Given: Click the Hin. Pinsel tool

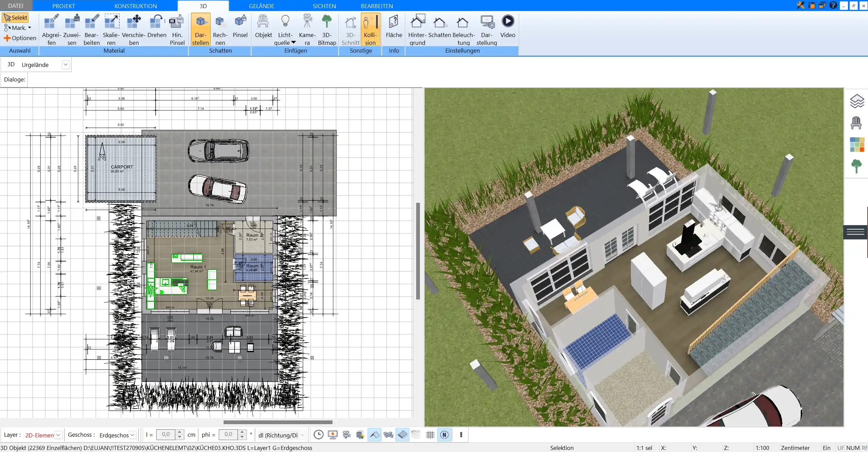Looking at the screenshot, I should point(177,30).
